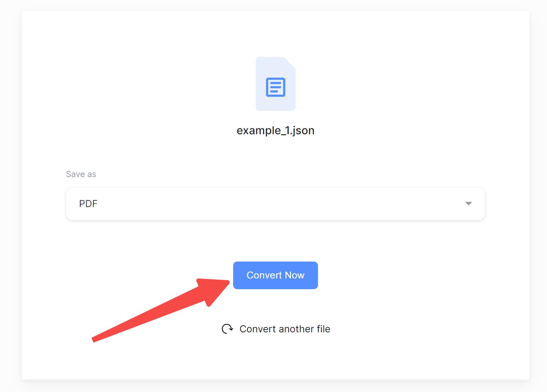547x392 pixels.
Task: Click Convert another file link
Action: point(285,329)
